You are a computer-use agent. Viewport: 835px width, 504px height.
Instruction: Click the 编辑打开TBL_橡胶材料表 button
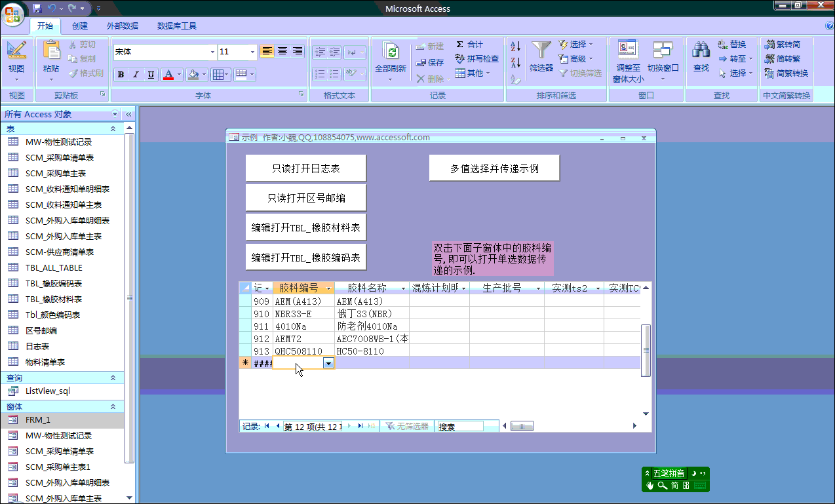[306, 227]
